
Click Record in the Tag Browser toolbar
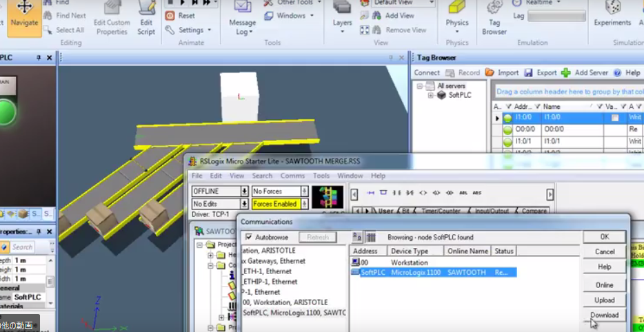pyautogui.click(x=463, y=72)
